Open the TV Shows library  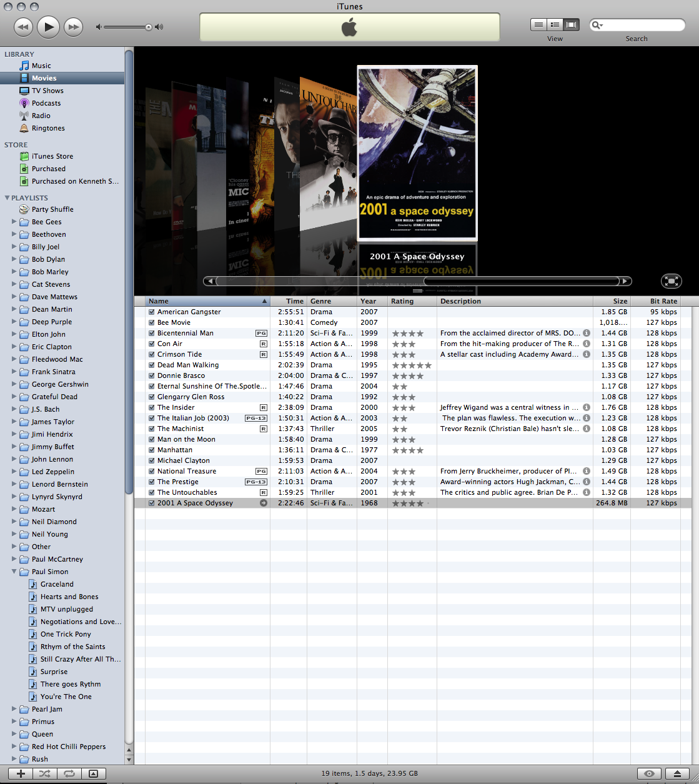click(x=47, y=91)
